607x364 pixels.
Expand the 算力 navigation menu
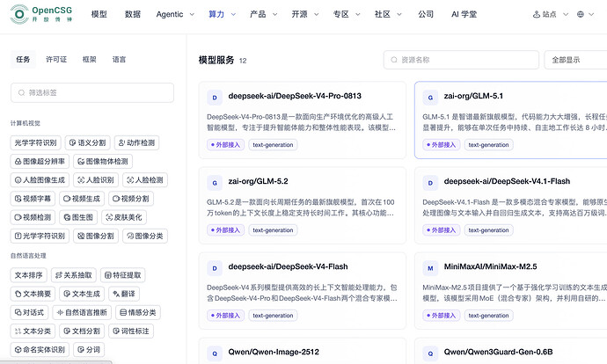(x=222, y=14)
